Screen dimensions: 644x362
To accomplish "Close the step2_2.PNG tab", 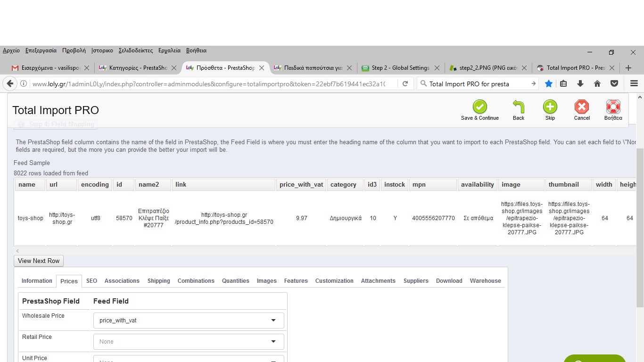I will click(525, 68).
